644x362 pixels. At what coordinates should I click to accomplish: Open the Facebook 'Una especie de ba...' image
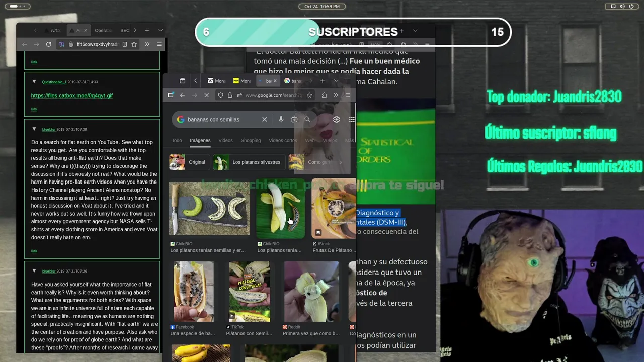(194, 292)
